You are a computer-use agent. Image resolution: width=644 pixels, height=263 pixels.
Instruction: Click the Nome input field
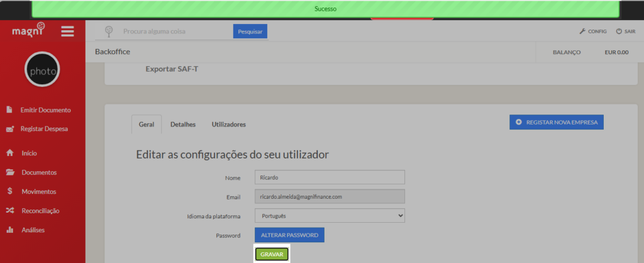tap(330, 177)
